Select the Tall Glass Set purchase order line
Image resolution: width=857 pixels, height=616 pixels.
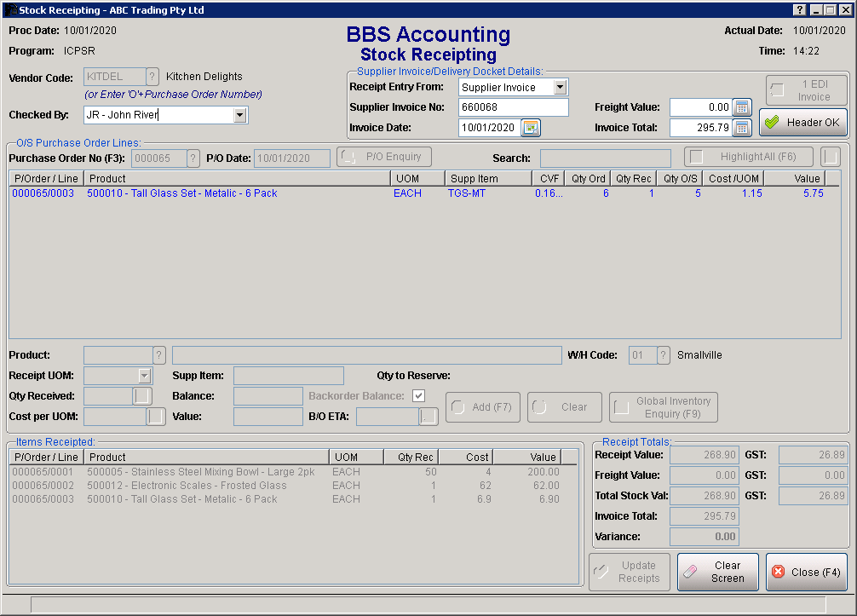coord(182,193)
